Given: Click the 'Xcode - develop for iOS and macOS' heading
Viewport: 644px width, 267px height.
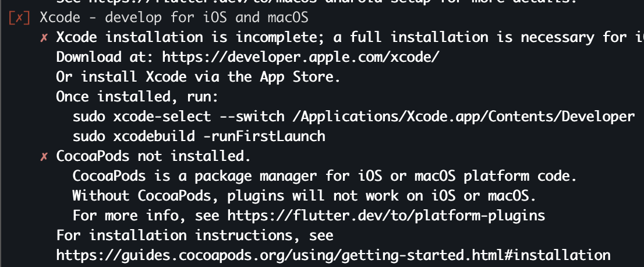Looking at the screenshot, I should pos(174,17).
